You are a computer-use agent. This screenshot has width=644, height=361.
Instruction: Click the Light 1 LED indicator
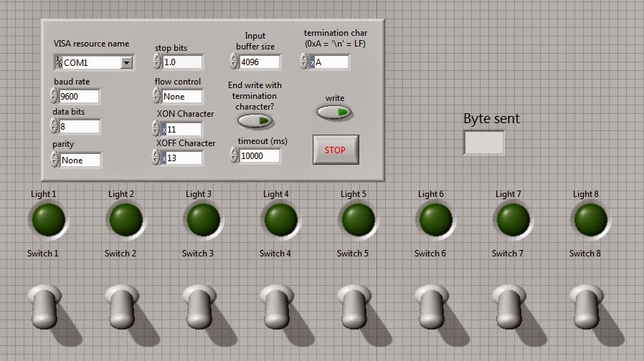49,221
